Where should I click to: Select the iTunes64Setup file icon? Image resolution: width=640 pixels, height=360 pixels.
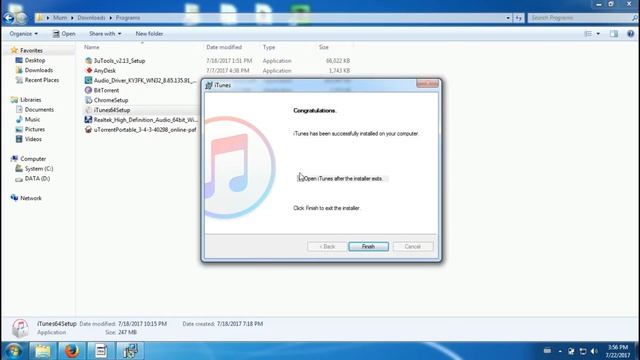89,110
